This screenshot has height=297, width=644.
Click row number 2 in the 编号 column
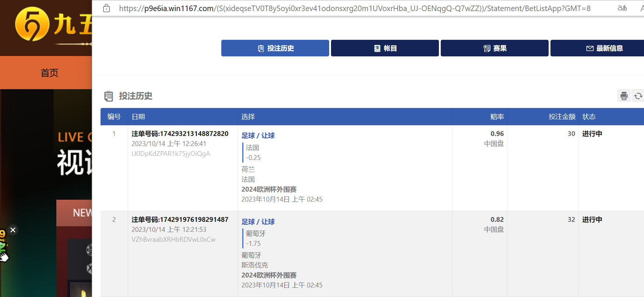(114, 220)
